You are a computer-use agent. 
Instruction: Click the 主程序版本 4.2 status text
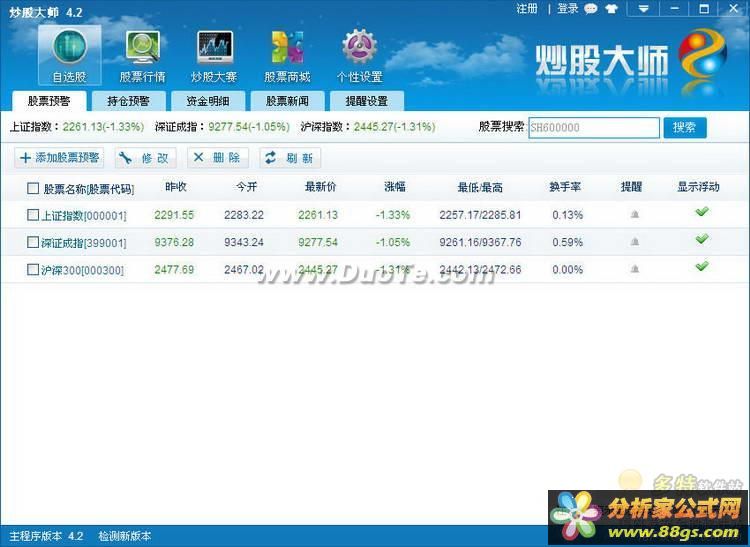tap(46, 536)
